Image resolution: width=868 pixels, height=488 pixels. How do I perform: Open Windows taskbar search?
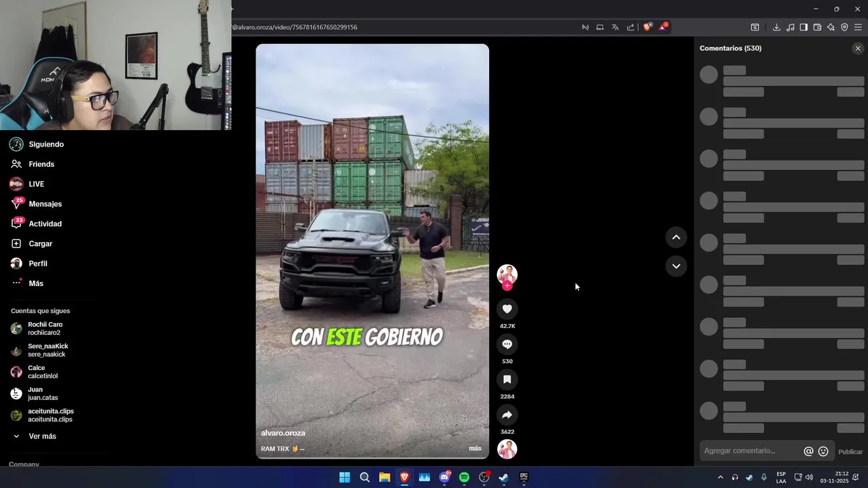point(365,477)
